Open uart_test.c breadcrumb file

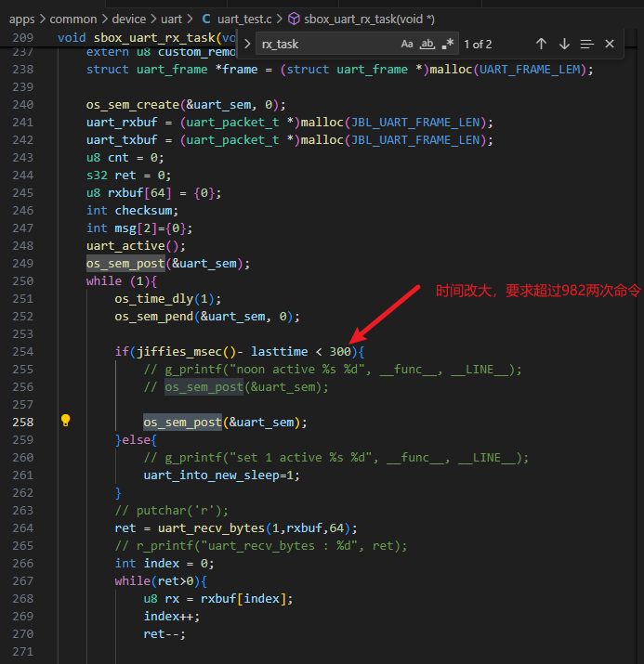pos(244,20)
